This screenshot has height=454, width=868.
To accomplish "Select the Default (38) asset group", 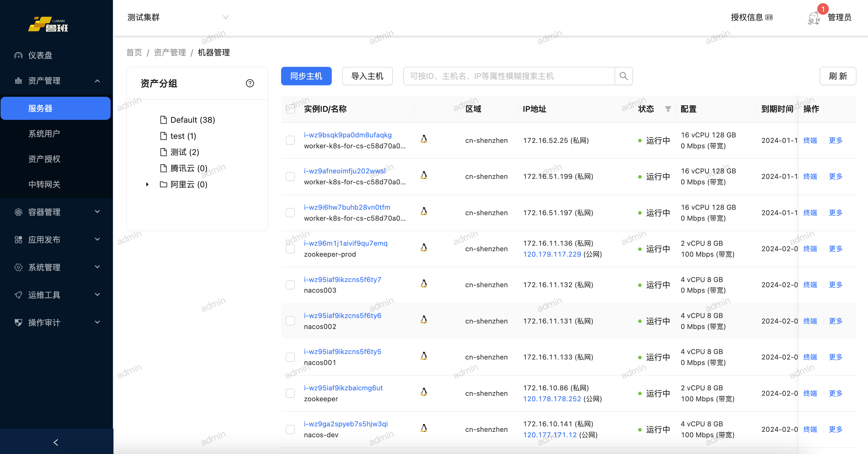I will (x=192, y=120).
